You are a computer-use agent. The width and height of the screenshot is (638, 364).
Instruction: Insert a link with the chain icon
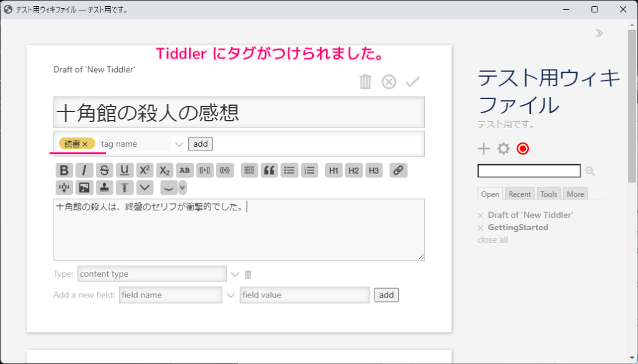(x=398, y=170)
